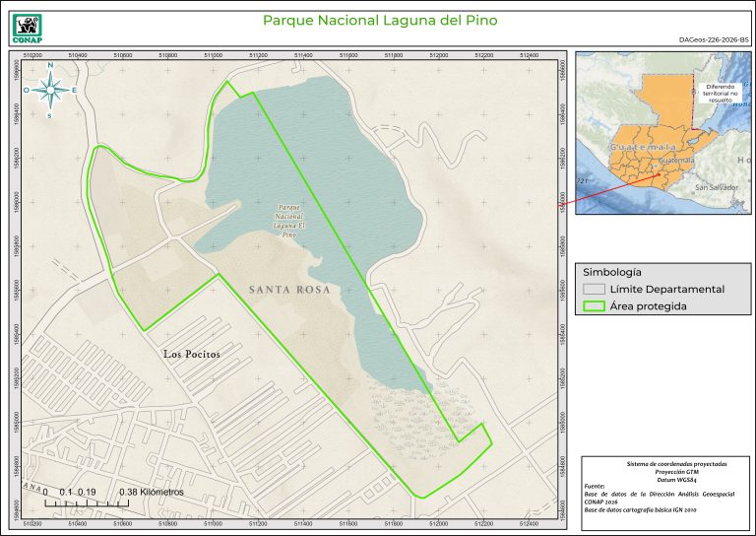
Task: Click the gray Límite Departamental legend swatch
Action: point(595,290)
